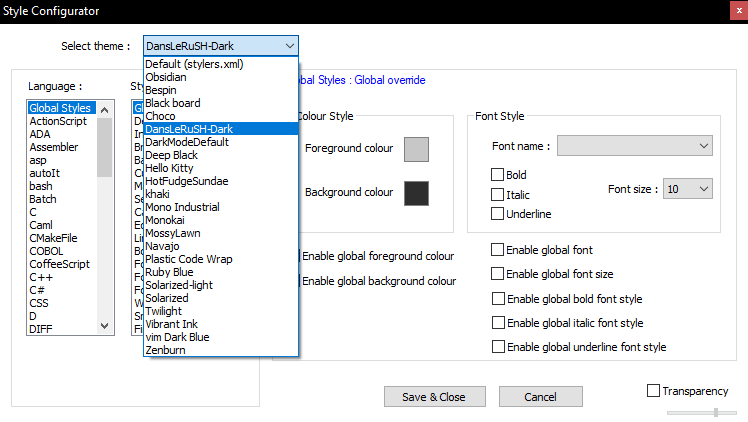748x422 pixels.
Task: Close the Style Configurator window
Action: (x=739, y=10)
